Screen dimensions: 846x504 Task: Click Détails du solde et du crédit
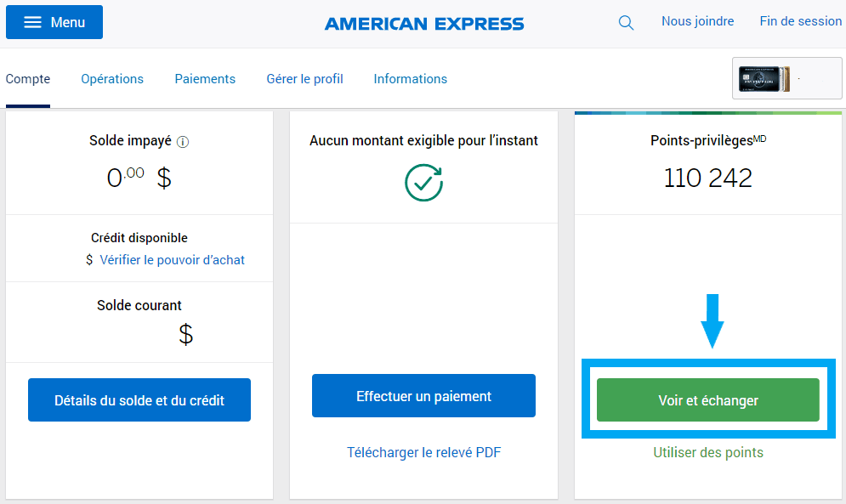click(x=139, y=399)
